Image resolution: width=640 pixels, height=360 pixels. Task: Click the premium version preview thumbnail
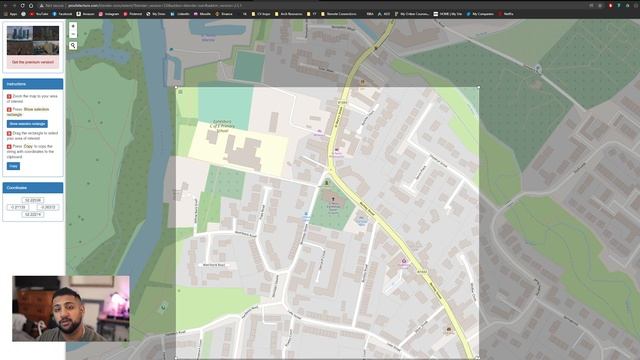point(33,40)
